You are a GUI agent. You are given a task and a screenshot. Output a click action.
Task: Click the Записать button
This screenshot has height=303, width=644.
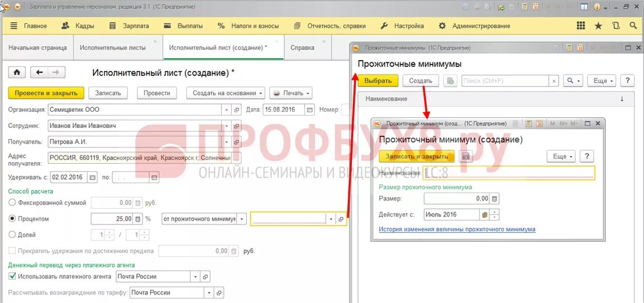[108, 93]
